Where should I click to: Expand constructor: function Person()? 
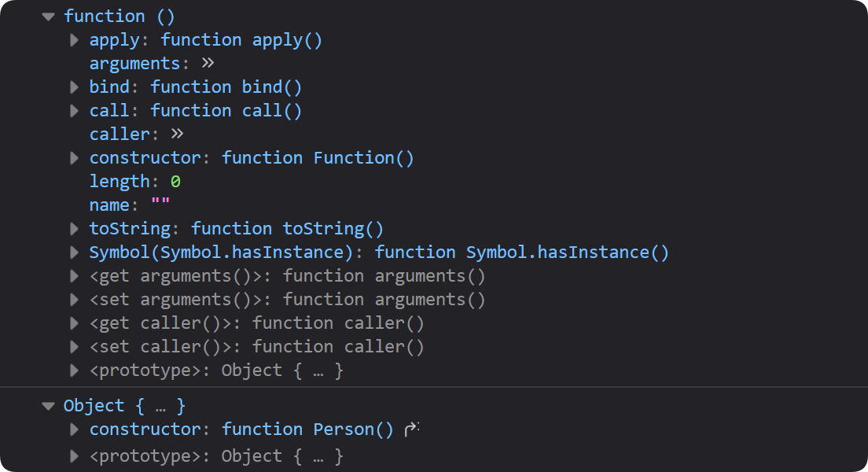(74, 430)
